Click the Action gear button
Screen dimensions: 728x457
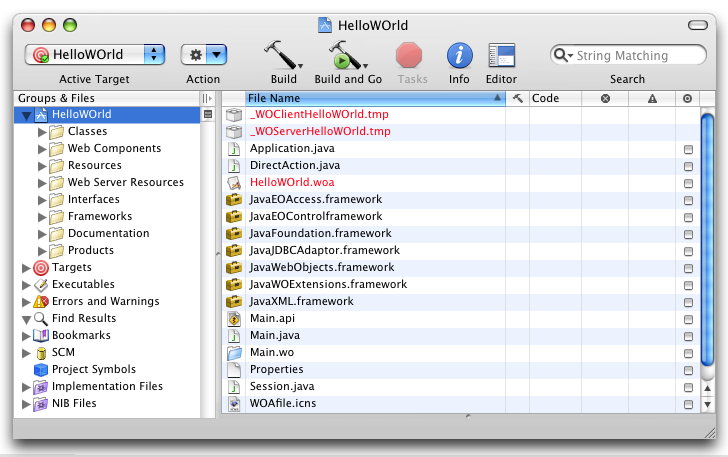pos(195,55)
